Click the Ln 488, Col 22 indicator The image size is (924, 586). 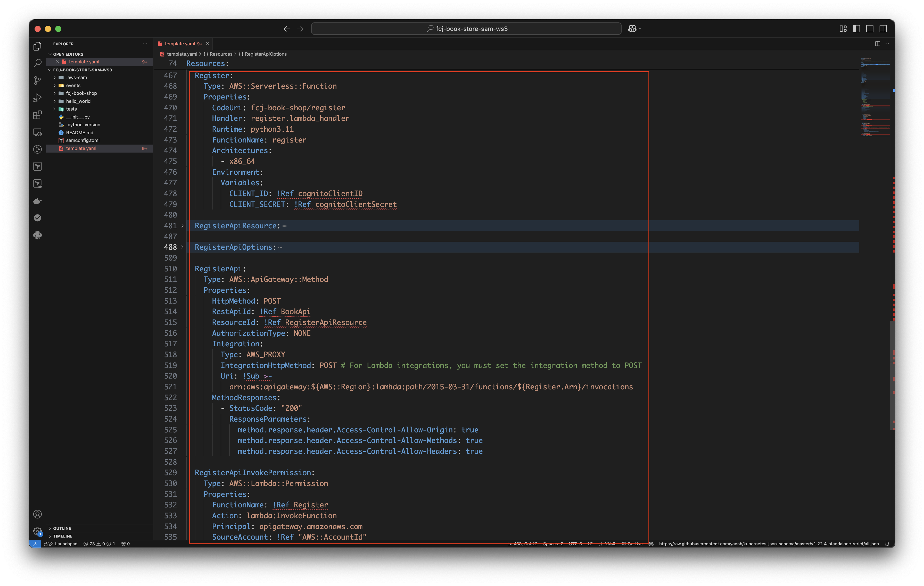[x=522, y=544]
